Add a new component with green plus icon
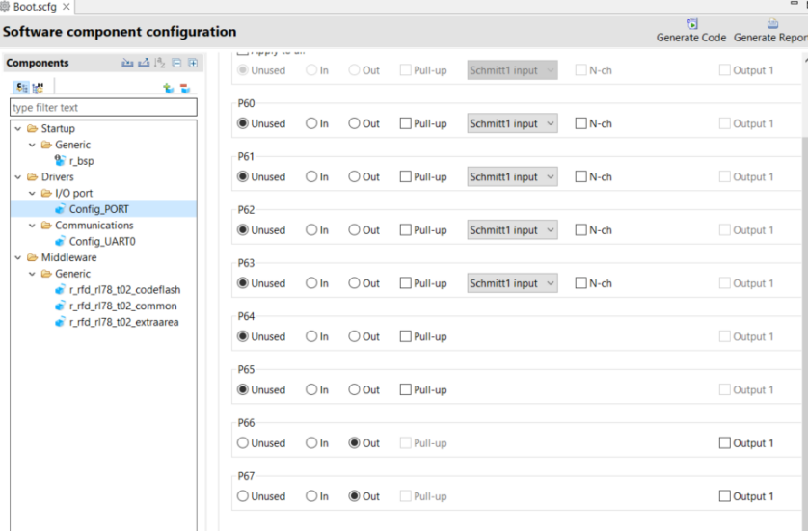Image resolution: width=808 pixels, height=532 pixels. pyautogui.click(x=169, y=88)
